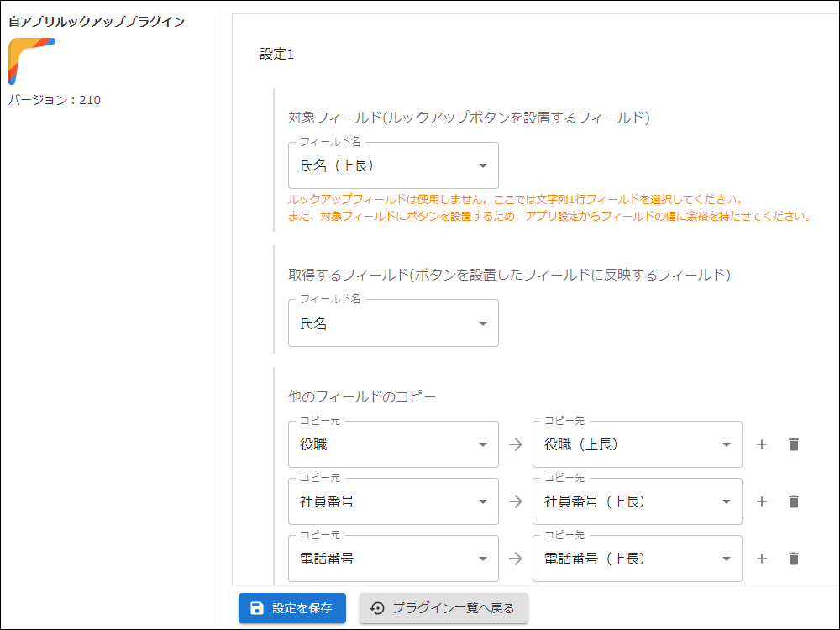Open 氏名（上長） target field dropdown
This screenshot has width=840, height=630.
pos(393,165)
